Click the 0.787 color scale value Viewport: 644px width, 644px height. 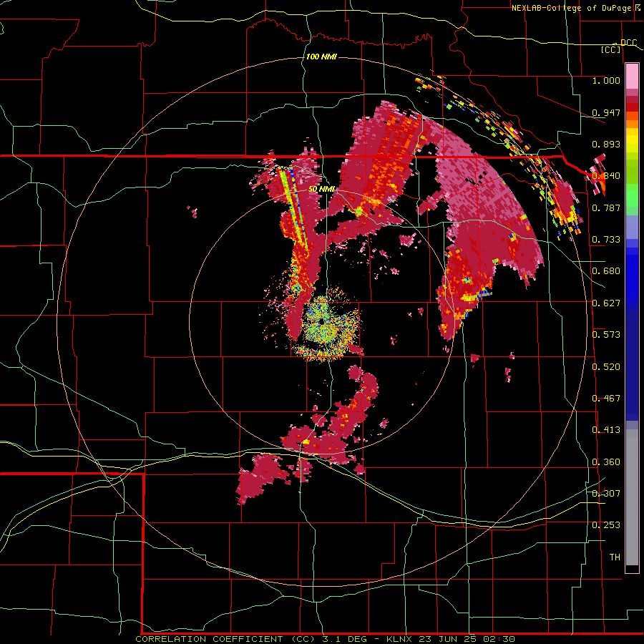pyautogui.click(x=606, y=208)
